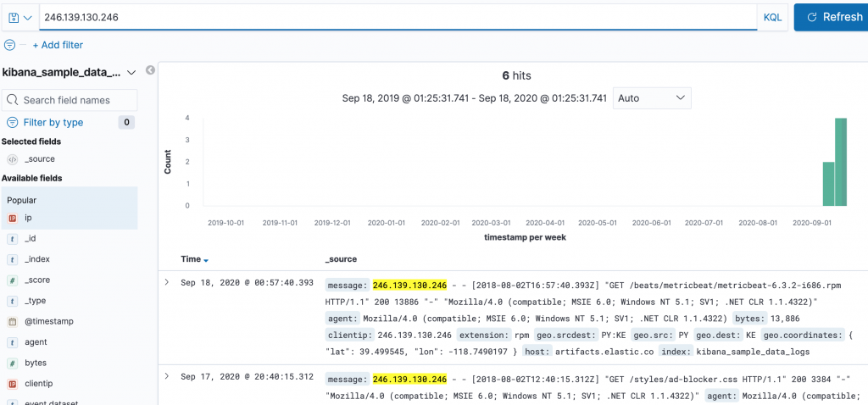Click the bytes number type icon
Screen dimensions: 868x405
pos(12,363)
